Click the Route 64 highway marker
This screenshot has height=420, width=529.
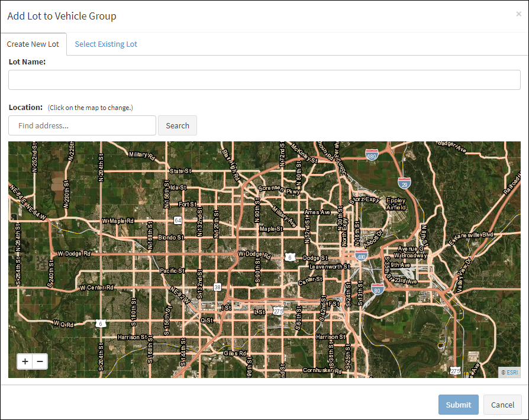point(178,220)
